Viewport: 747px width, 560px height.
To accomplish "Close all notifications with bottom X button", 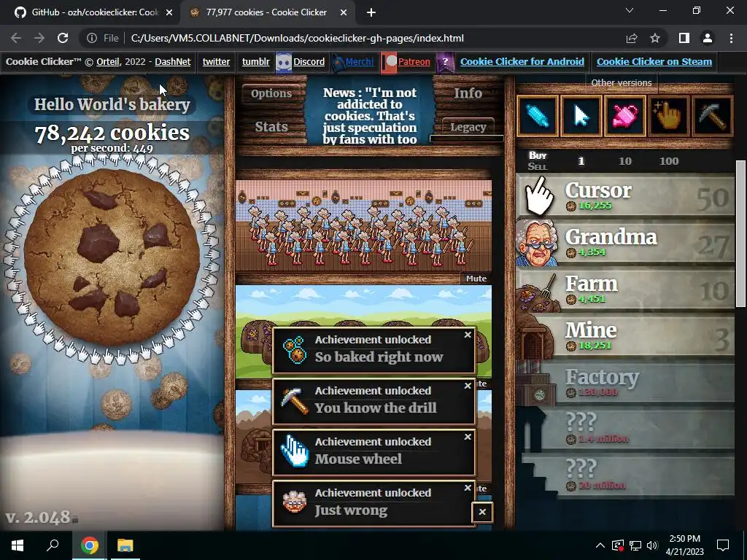I will [482, 513].
